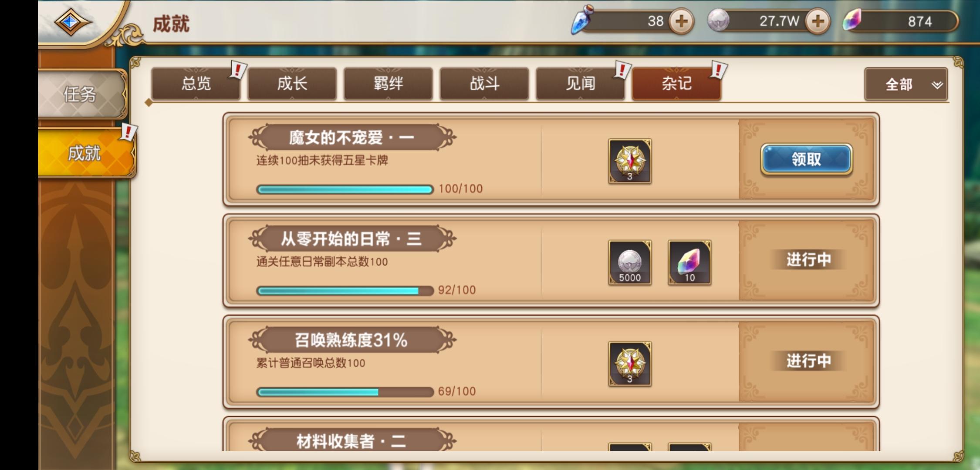Open the 羁绊 tab
This screenshot has width=980, height=470.
click(x=388, y=84)
